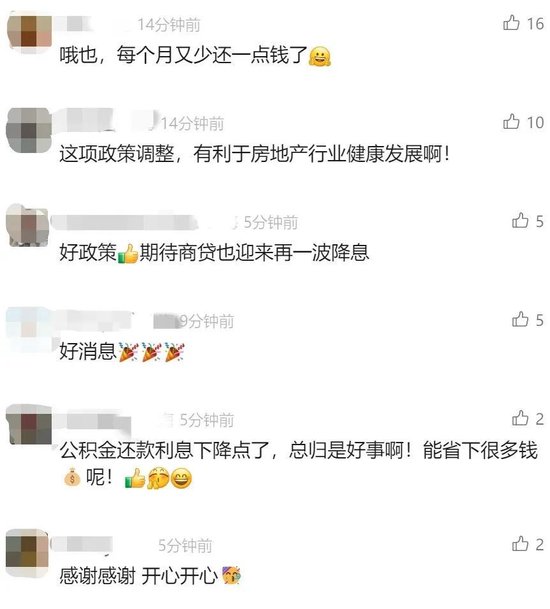Select the comment '期待商贷也迎来再一波降息'
Image resolution: width=550 pixels, height=609 pixels.
tap(254, 253)
